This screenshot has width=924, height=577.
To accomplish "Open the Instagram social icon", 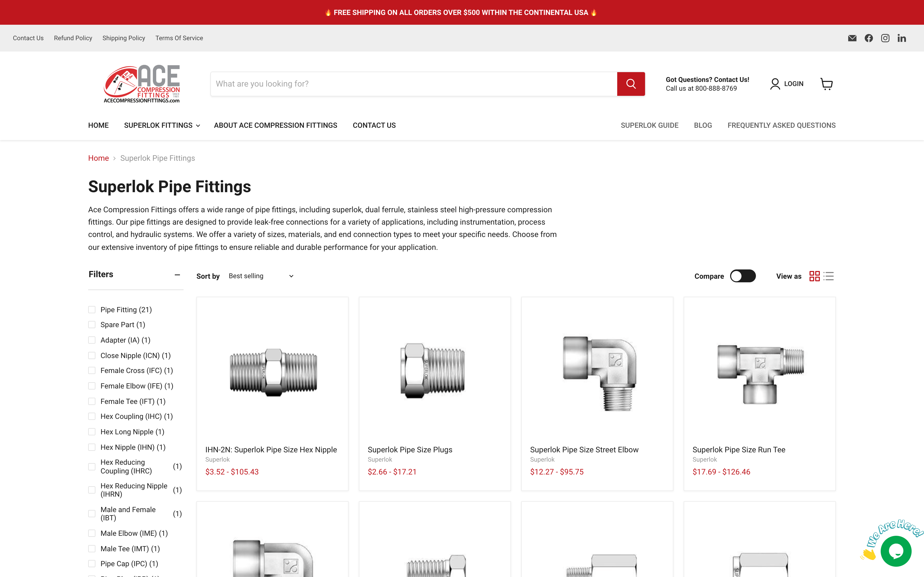I will (885, 38).
